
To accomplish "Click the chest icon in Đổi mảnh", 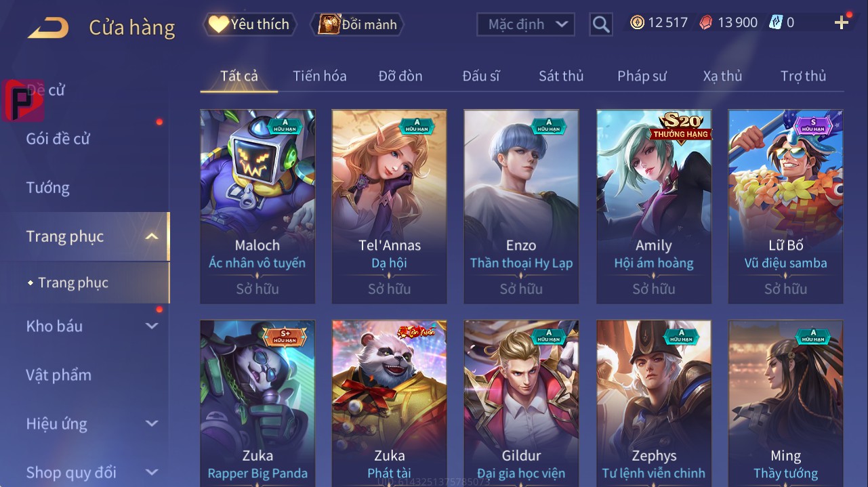I will point(329,24).
